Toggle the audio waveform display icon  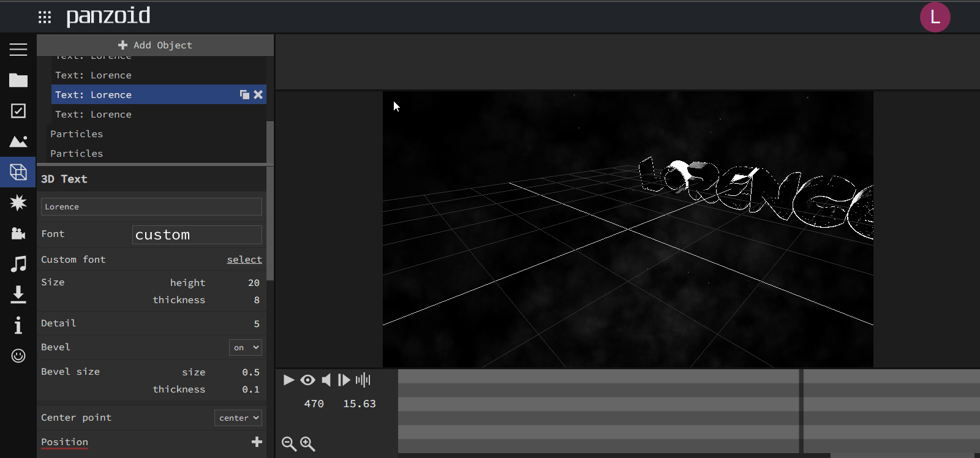[x=363, y=380]
